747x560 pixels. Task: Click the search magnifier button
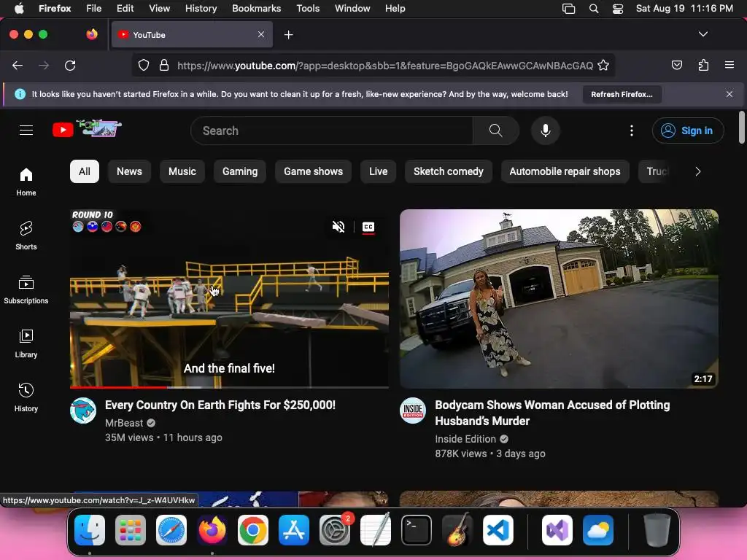[x=495, y=131]
